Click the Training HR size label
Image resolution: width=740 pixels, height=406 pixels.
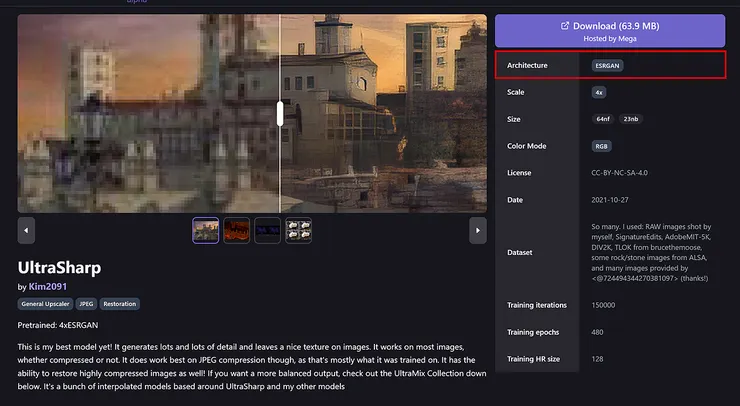[x=533, y=359]
